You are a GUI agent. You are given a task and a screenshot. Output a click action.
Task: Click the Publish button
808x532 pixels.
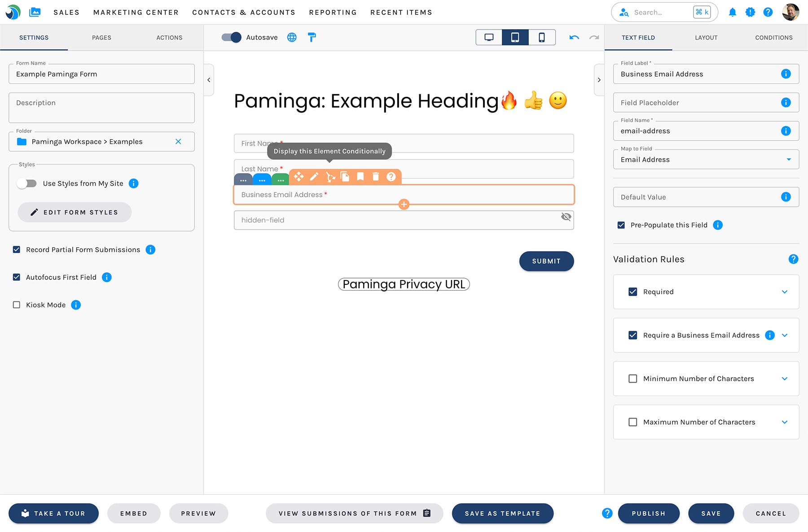649,514
